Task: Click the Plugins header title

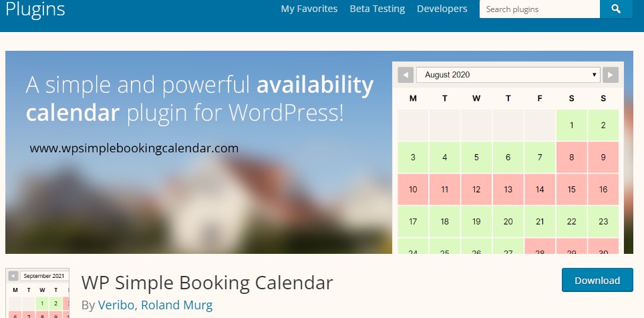Action: click(x=35, y=9)
